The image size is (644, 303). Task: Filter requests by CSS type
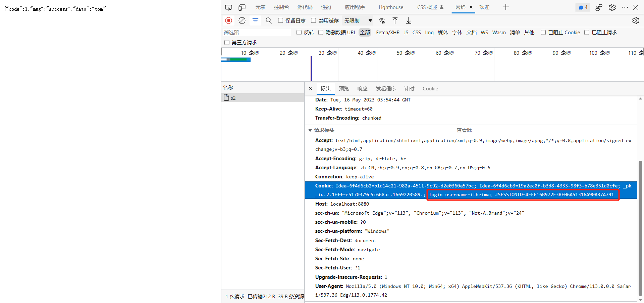417,33
